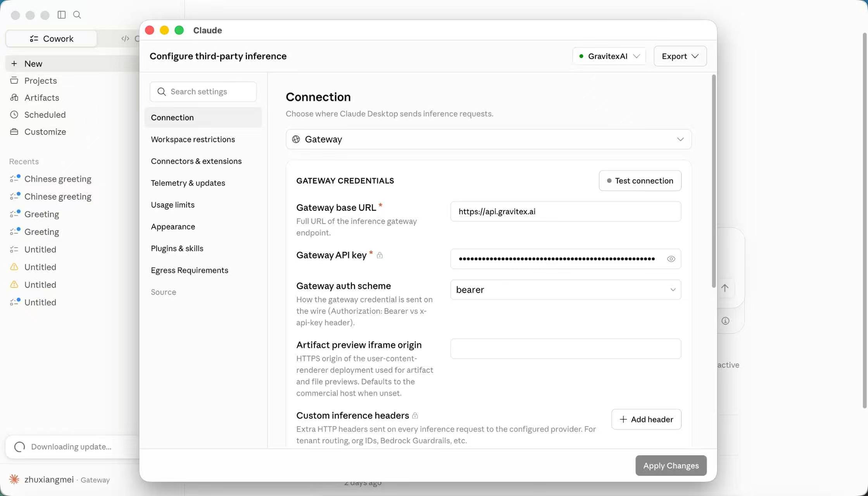Click the settings dialog vertical scrollbar
Screen dimensions: 868x496
(714, 181)
